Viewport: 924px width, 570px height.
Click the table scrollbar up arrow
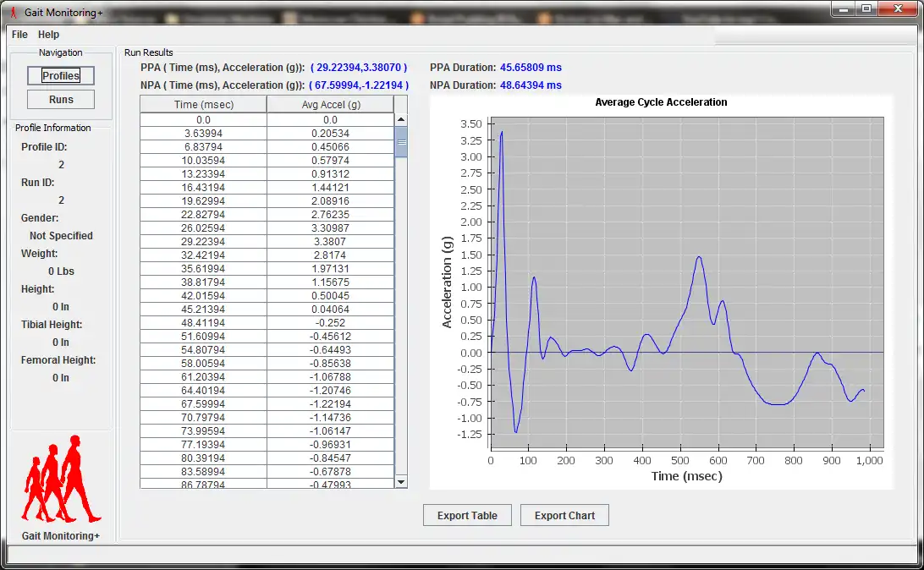point(401,119)
